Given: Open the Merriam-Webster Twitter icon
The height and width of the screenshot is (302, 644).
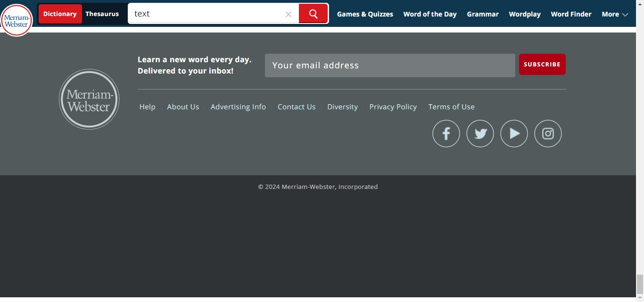Looking at the screenshot, I should pos(480,134).
